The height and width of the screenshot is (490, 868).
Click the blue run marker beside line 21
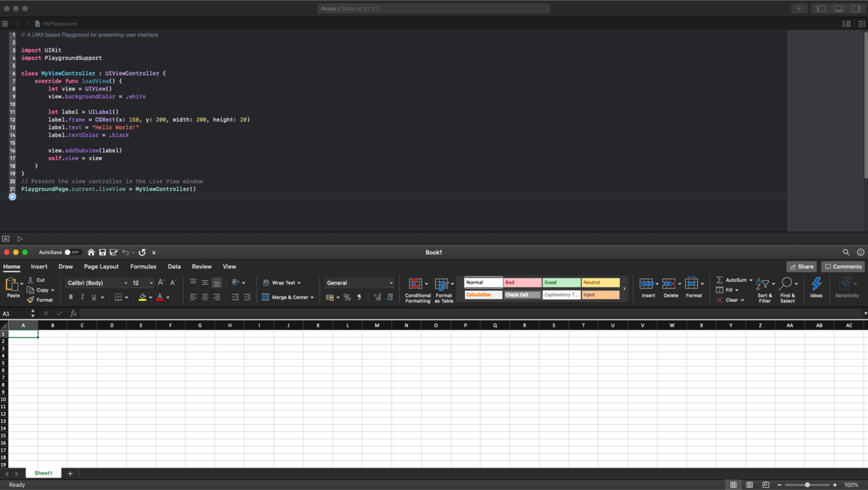click(x=12, y=197)
